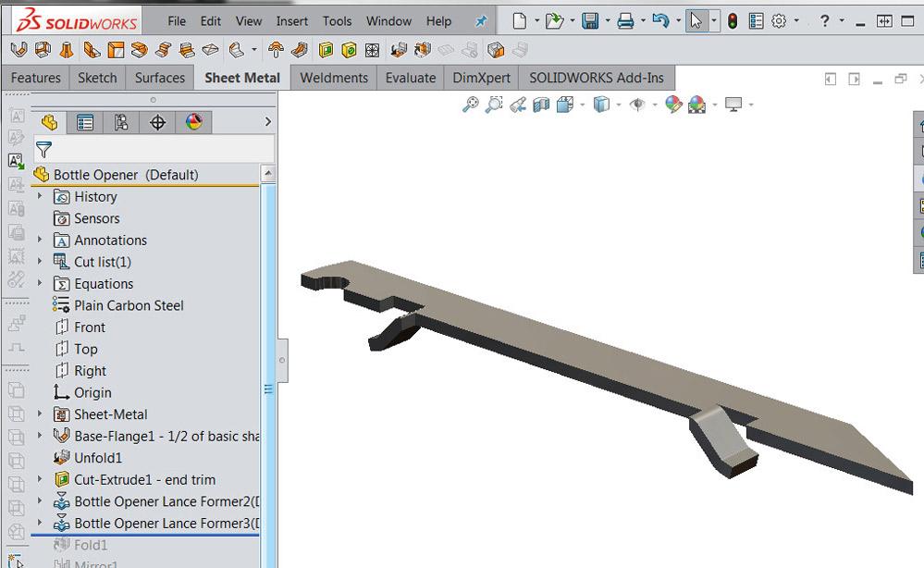Click the Print icon in the top toolbar
924x568 pixels.
(x=626, y=21)
